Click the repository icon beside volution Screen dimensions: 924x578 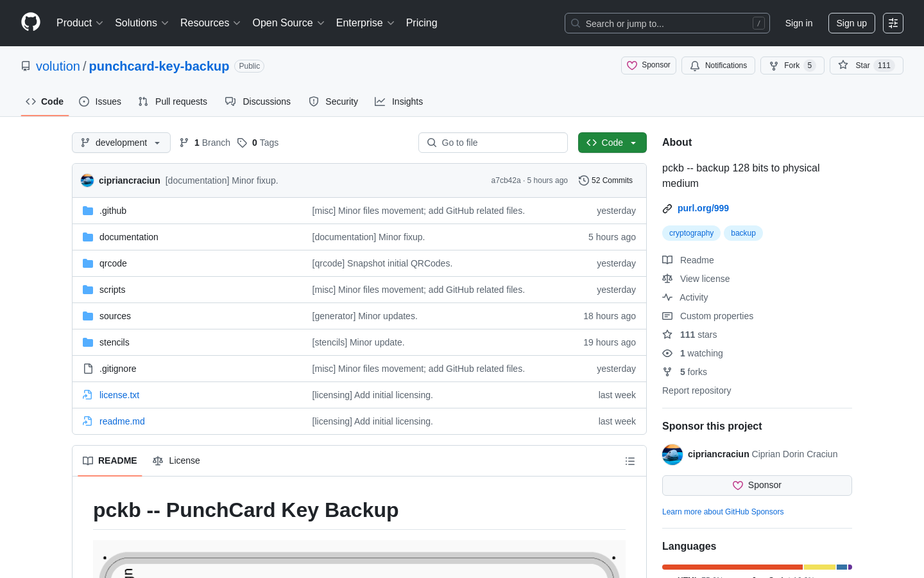[26, 66]
